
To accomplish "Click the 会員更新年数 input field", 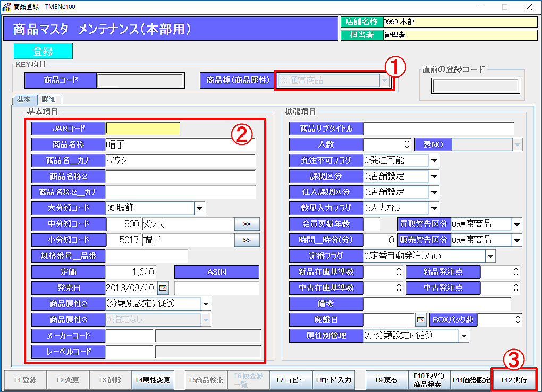I will point(371,224).
